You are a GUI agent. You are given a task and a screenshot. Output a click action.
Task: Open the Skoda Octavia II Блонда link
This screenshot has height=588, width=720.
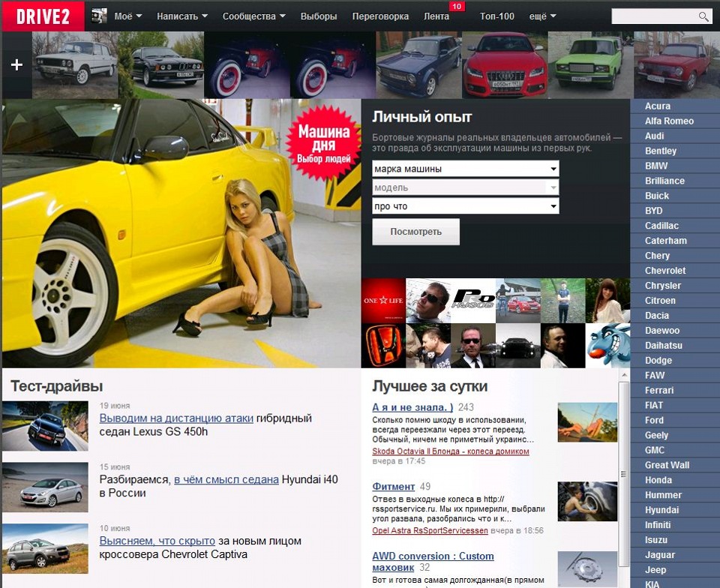[451, 451]
